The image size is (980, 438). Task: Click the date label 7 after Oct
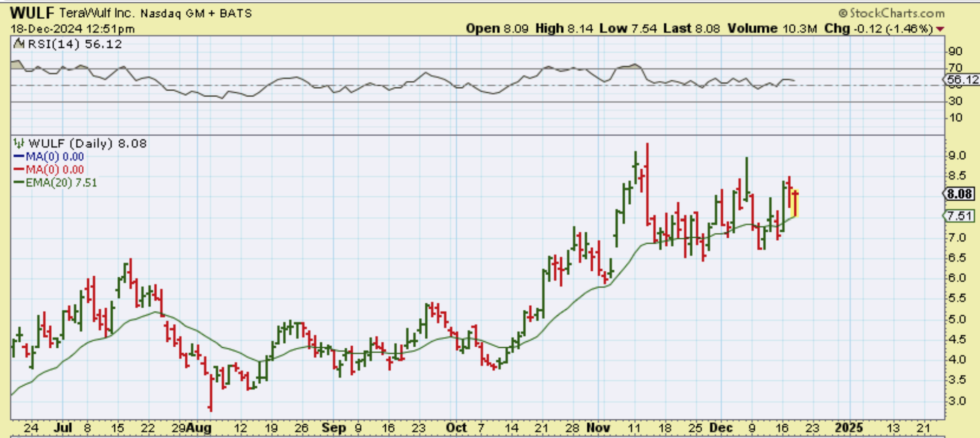click(x=481, y=428)
